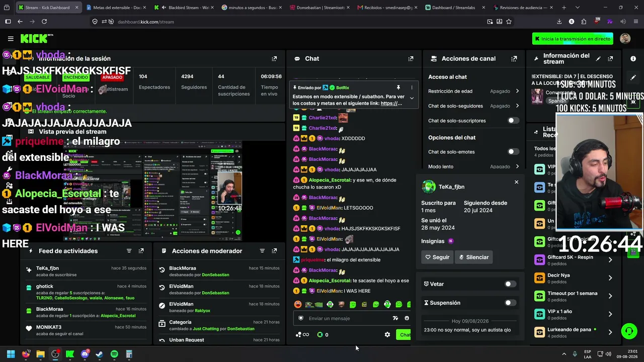Switch to Dashboard / Streamlabs tab
644x362 pixels.
pyautogui.click(x=456, y=8)
